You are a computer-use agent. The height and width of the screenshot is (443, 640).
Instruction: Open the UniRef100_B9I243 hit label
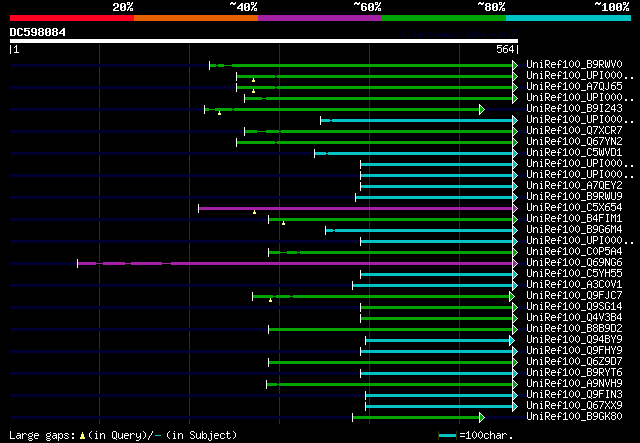(574, 109)
